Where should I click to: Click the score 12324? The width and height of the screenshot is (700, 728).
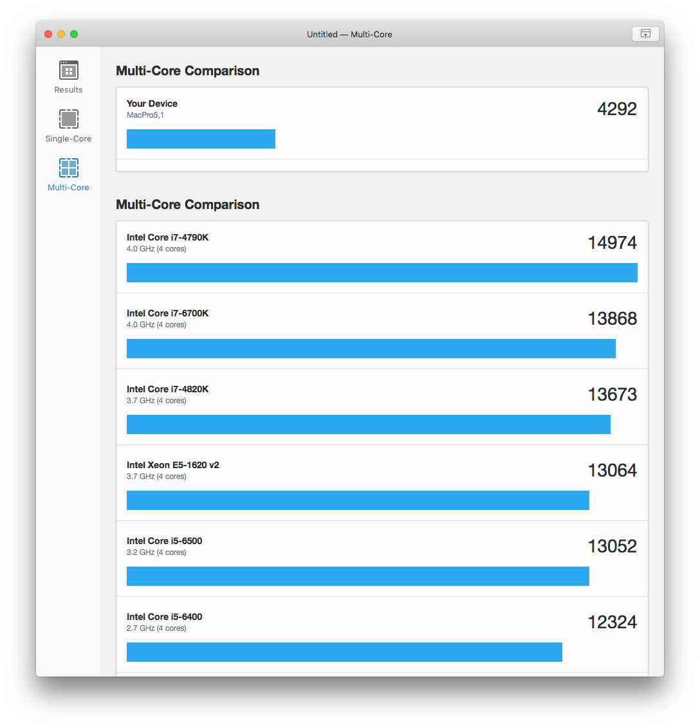pyautogui.click(x=612, y=623)
